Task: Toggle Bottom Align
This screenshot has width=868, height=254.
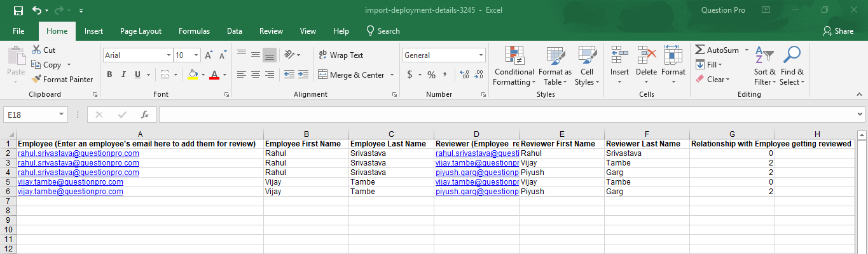Action: [x=269, y=55]
